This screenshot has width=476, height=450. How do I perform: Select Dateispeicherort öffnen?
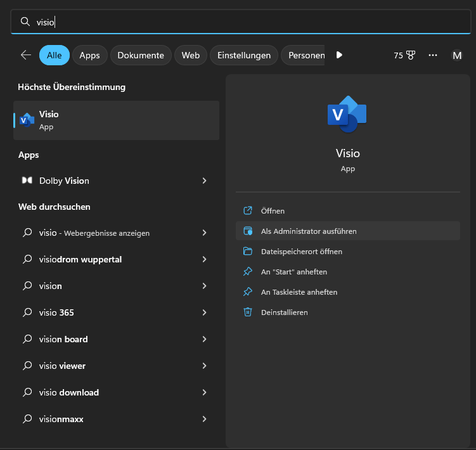(x=301, y=252)
